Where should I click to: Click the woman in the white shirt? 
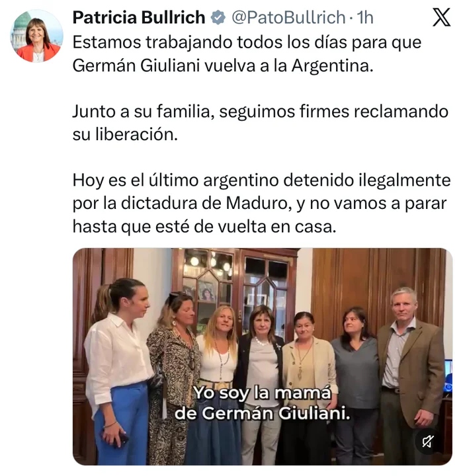[x=120, y=372]
